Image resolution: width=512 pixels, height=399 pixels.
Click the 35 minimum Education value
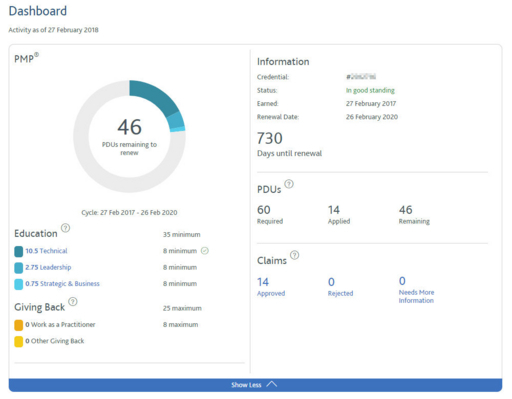[182, 234]
